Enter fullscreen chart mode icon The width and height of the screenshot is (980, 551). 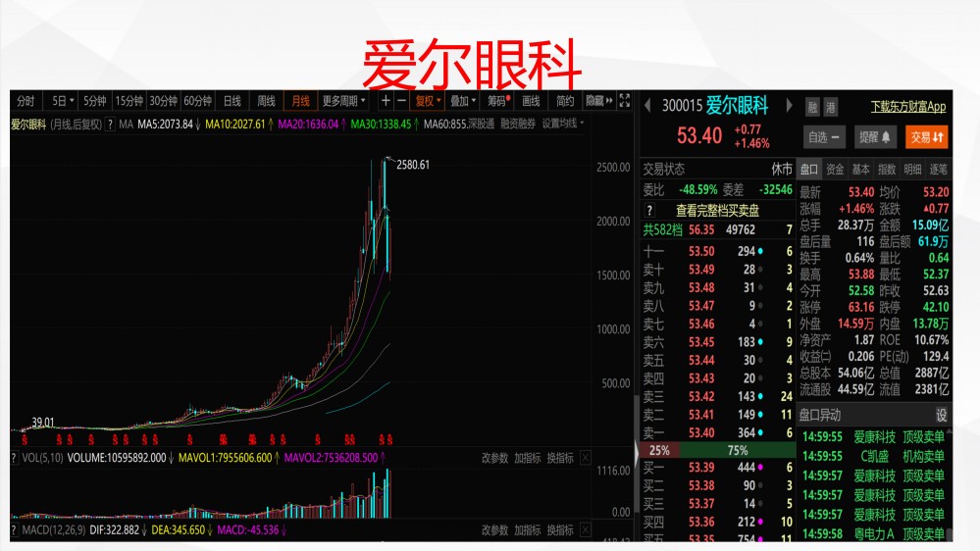[624, 101]
